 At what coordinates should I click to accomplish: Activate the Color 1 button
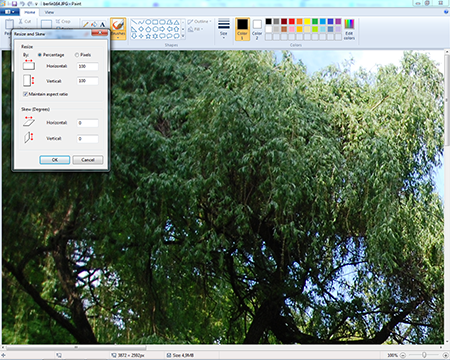[242, 29]
